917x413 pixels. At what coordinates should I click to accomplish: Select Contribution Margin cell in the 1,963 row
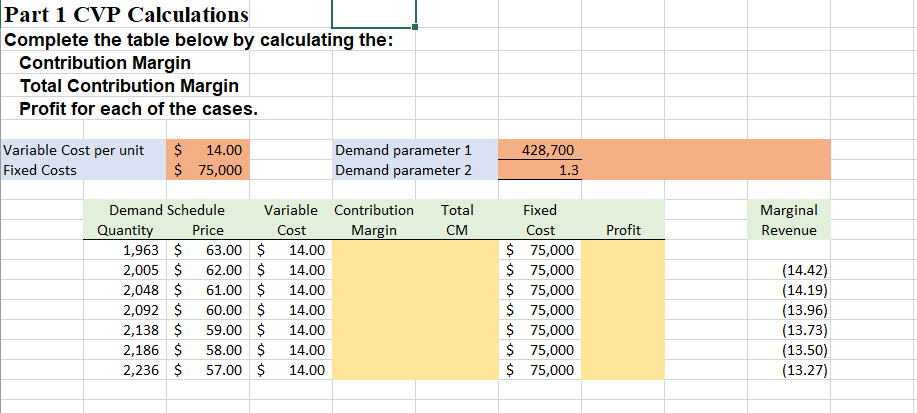[x=374, y=250]
